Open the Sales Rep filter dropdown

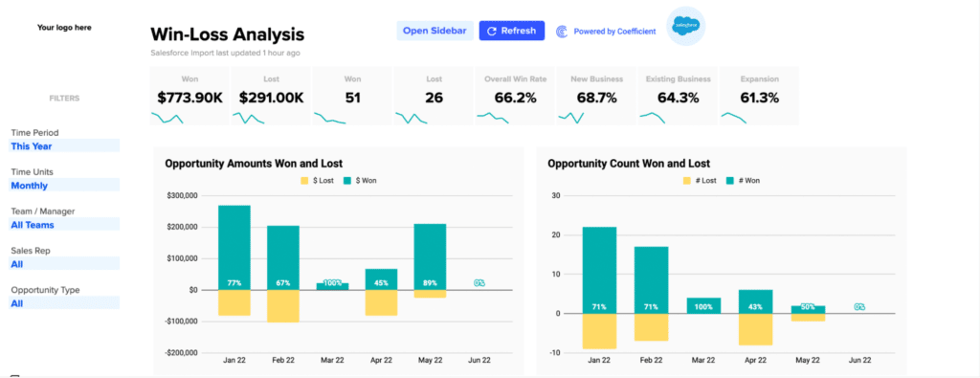pyautogui.click(x=64, y=264)
